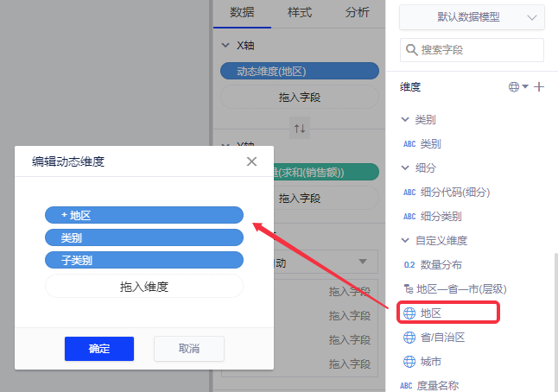Click the hierarchy icon beside 地区—省—市(层级)
Viewport: 558px width, 392px height.
(409, 288)
